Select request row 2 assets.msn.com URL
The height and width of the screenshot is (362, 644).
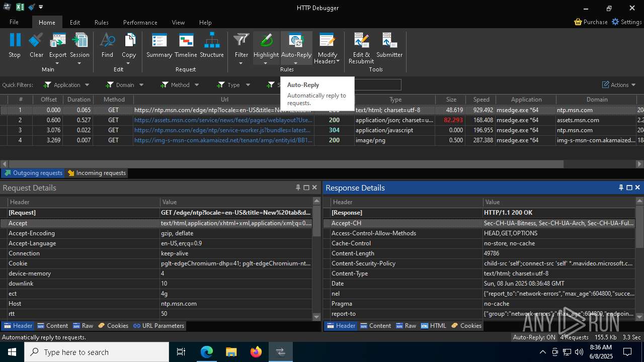[223, 120]
